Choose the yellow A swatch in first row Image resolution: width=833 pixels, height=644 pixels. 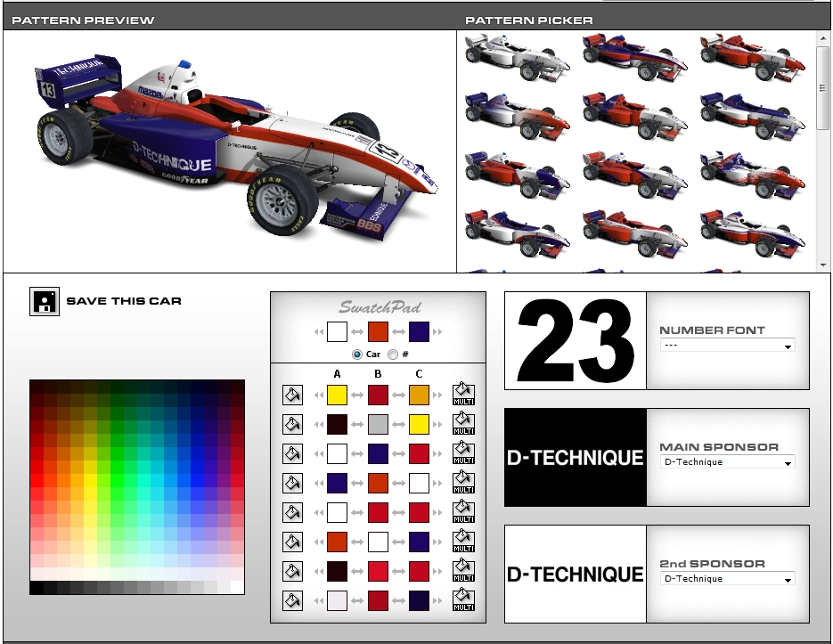tap(337, 395)
